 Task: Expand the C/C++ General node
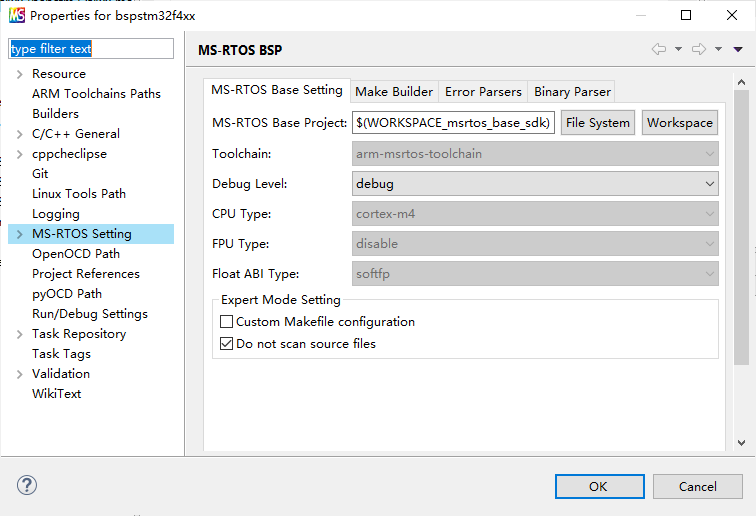(19, 134)
